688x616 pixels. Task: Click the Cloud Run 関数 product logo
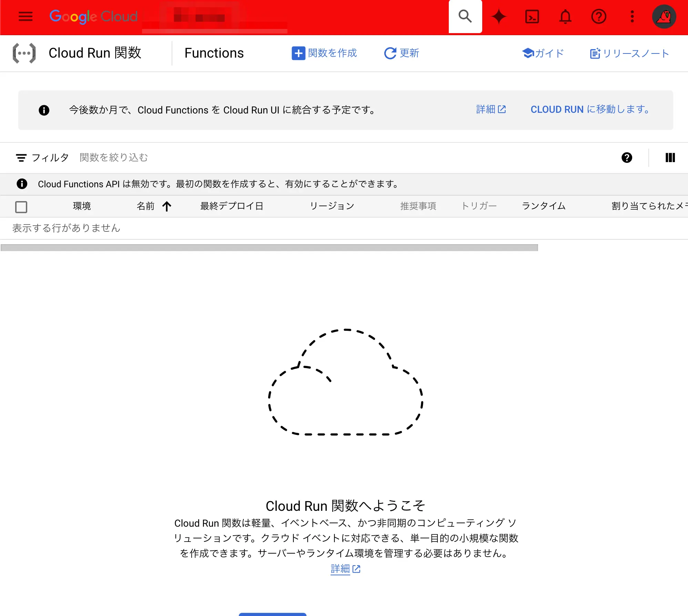[24, 53]
